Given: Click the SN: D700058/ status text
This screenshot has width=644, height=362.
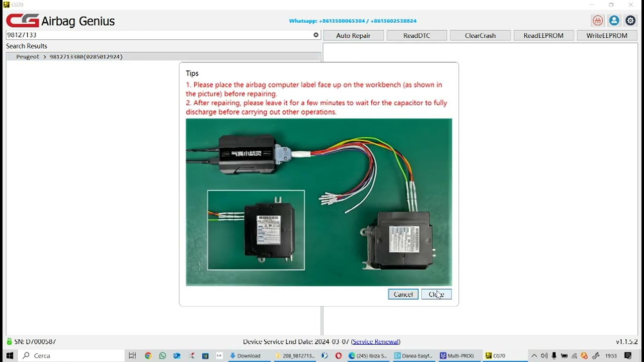Looking at the screenshot, I should pos(35,342).
